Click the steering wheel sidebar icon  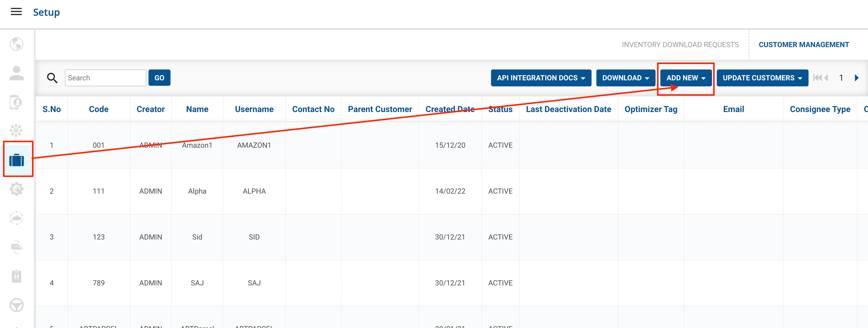[16, 305]
